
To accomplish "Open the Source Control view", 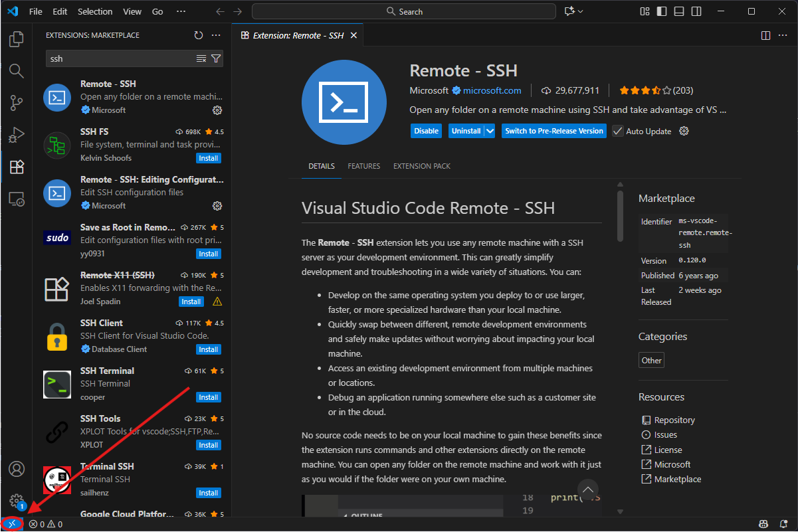I will [x=17, y=103].
